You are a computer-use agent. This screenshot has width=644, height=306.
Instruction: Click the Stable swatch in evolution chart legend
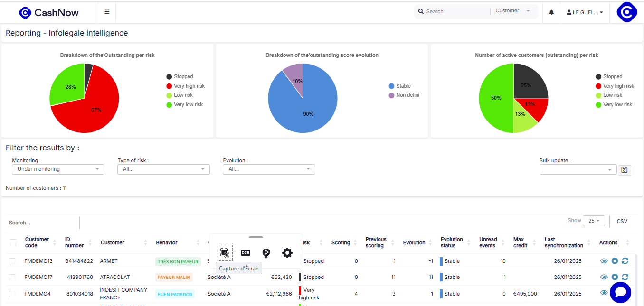pos(391,86)
